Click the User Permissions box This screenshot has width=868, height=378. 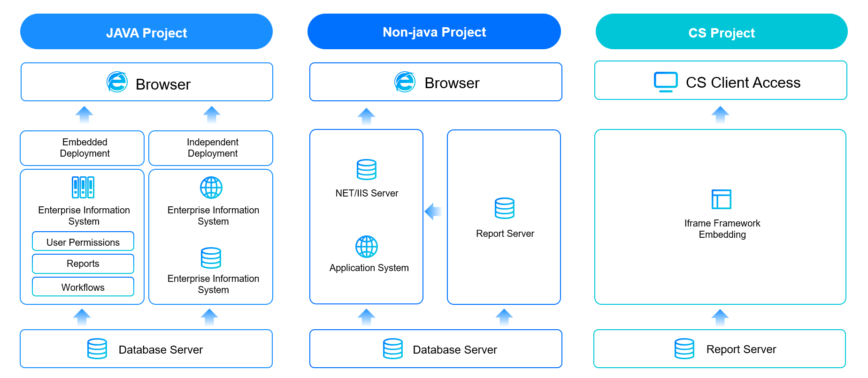83,242
